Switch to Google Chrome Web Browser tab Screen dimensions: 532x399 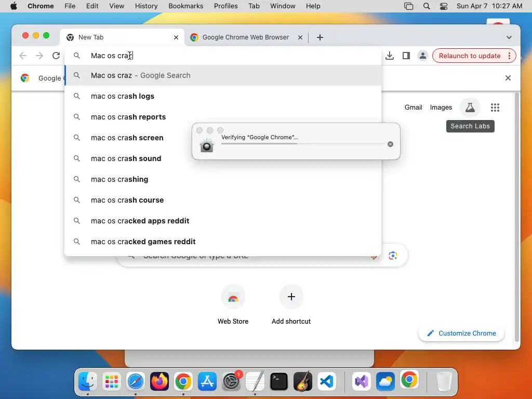[x=246, y=37]
